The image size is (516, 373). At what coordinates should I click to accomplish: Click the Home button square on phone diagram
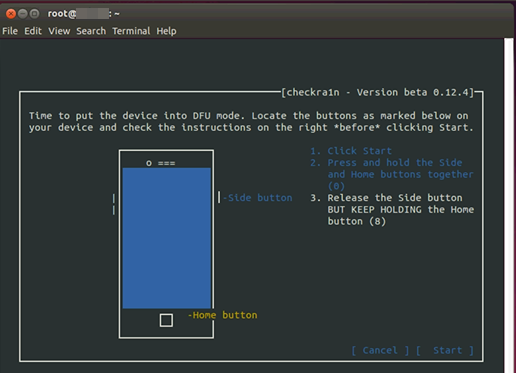[x=166, y=320]
